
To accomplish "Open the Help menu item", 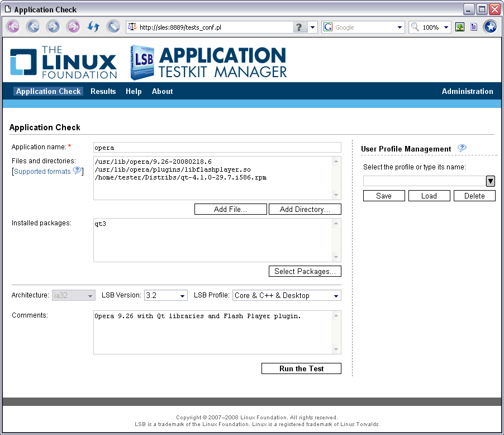I will coord(134,91).
